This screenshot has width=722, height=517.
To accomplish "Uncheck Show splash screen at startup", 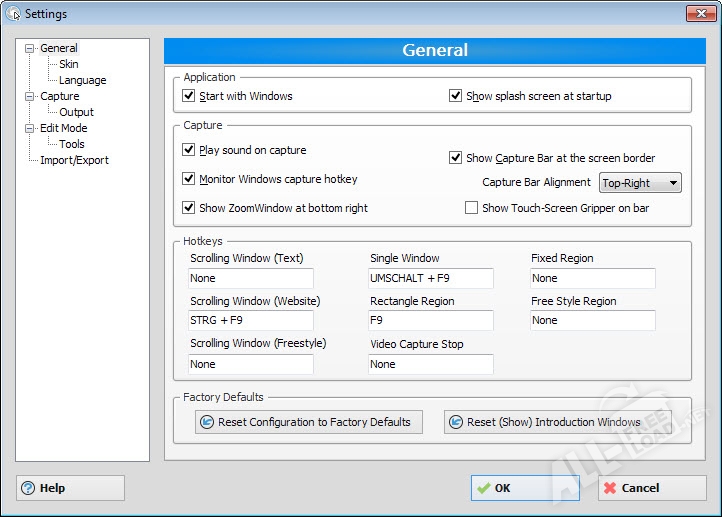I will click(456, 97).
